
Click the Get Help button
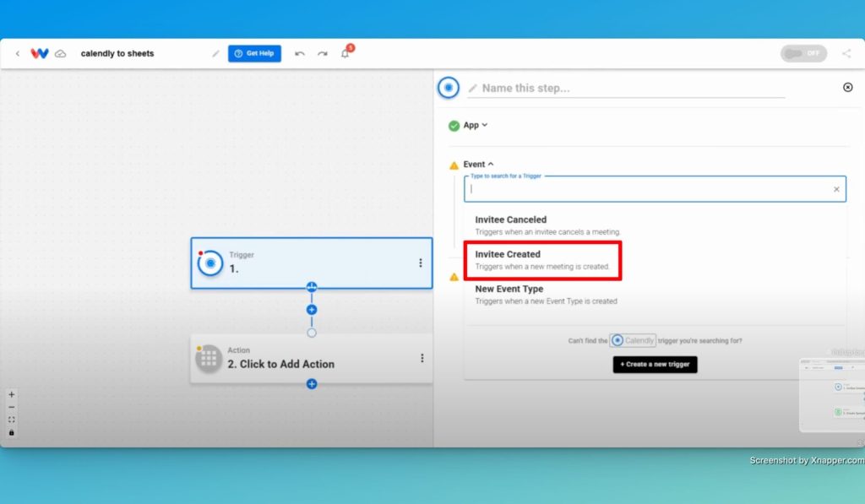tap(254, 53)
